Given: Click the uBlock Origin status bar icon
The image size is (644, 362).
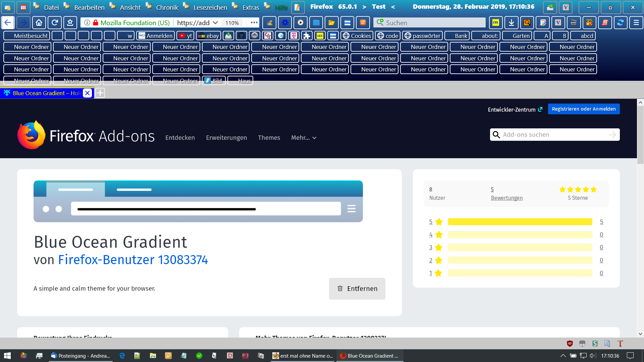Looking at the screenshot, I should (x=570, y=344).
